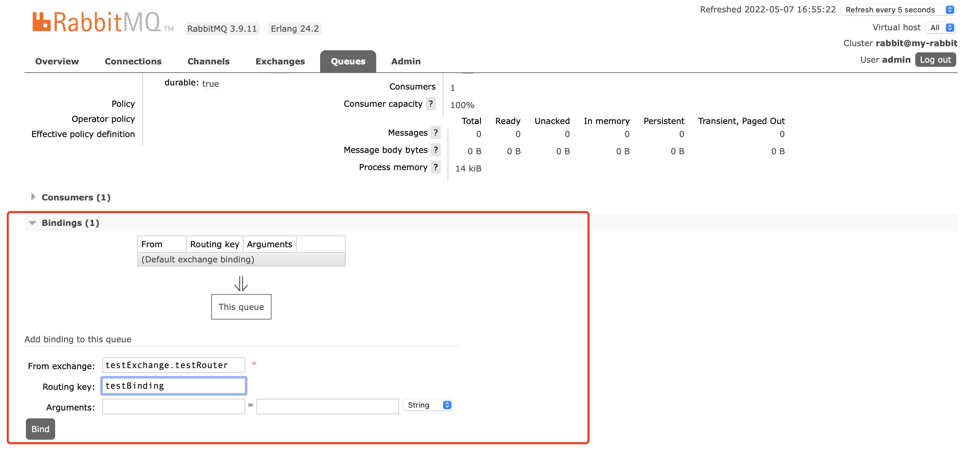The height and width of the screenshot is (449, 980).
Task: Click help icon beside Process memory
Action: 435,167
